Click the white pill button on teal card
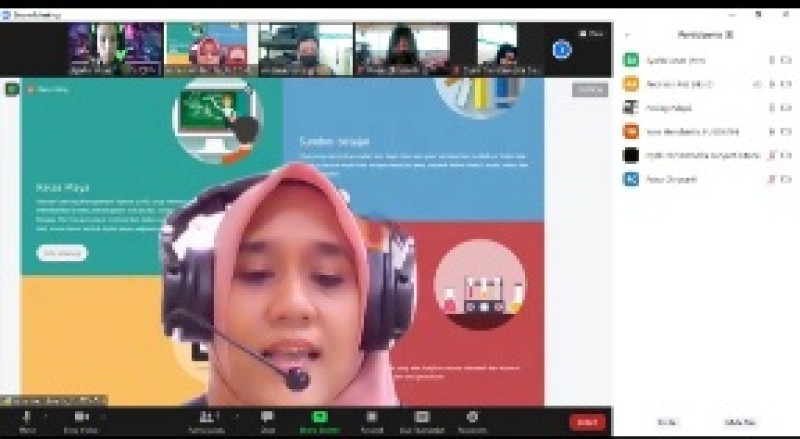 pos(62,253)
